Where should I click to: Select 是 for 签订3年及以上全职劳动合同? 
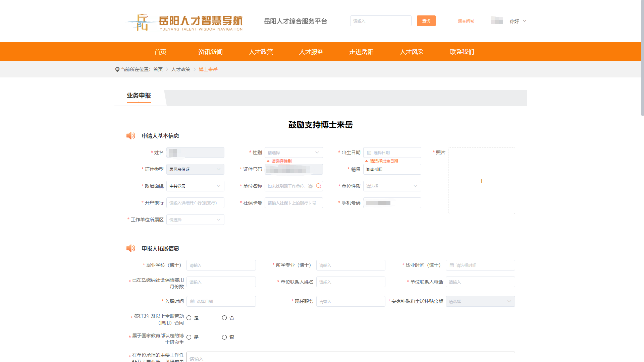point(189,318)
